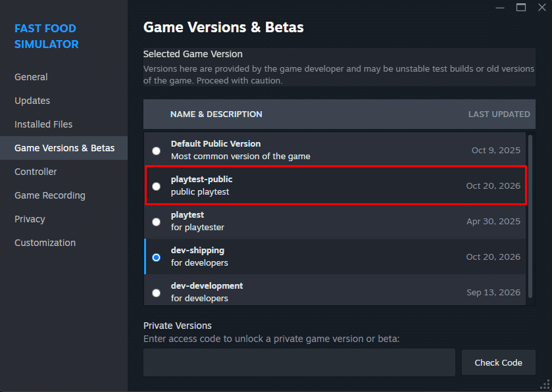Click the LAST UPDATED column header

click(499, 114)
